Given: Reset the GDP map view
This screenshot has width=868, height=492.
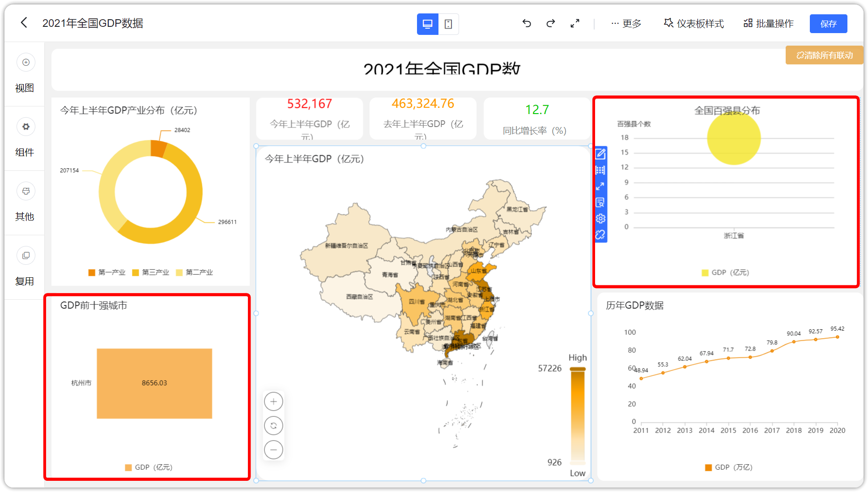Looking at the screenshot, I should [x=273, y=426].
